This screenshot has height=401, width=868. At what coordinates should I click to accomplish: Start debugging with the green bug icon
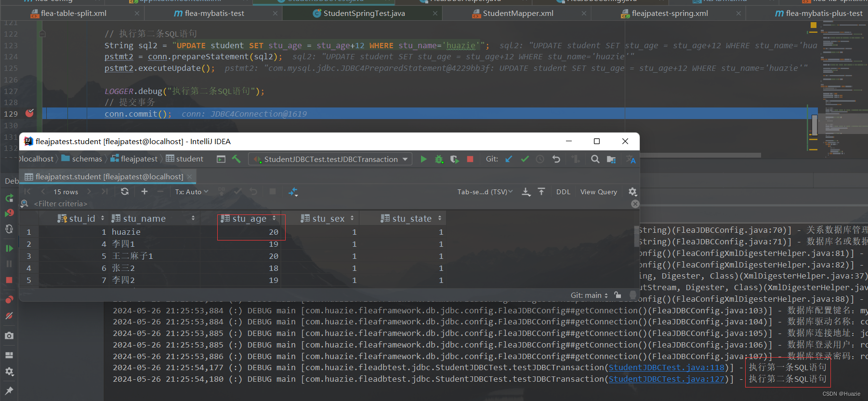pos(439,159)
